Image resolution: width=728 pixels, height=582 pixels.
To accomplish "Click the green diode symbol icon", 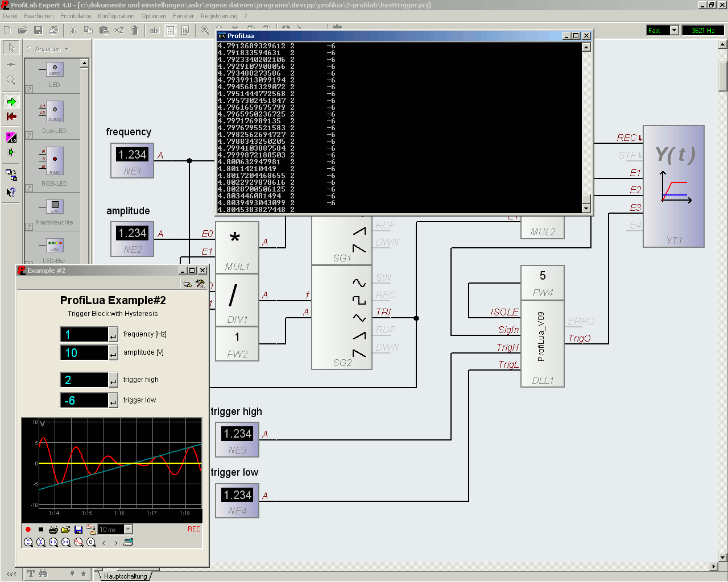I will coord(11,152).
